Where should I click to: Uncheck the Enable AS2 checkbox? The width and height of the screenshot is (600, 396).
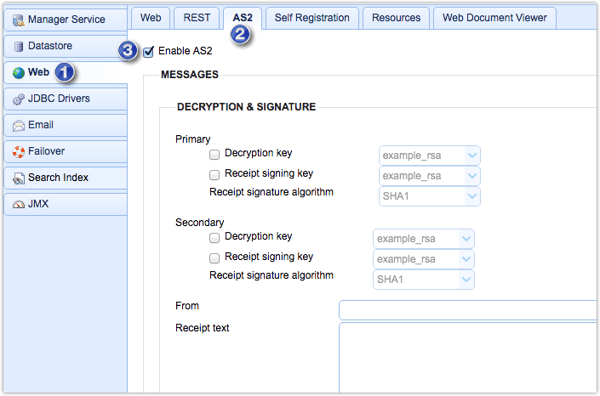click(x=148, y=51)
